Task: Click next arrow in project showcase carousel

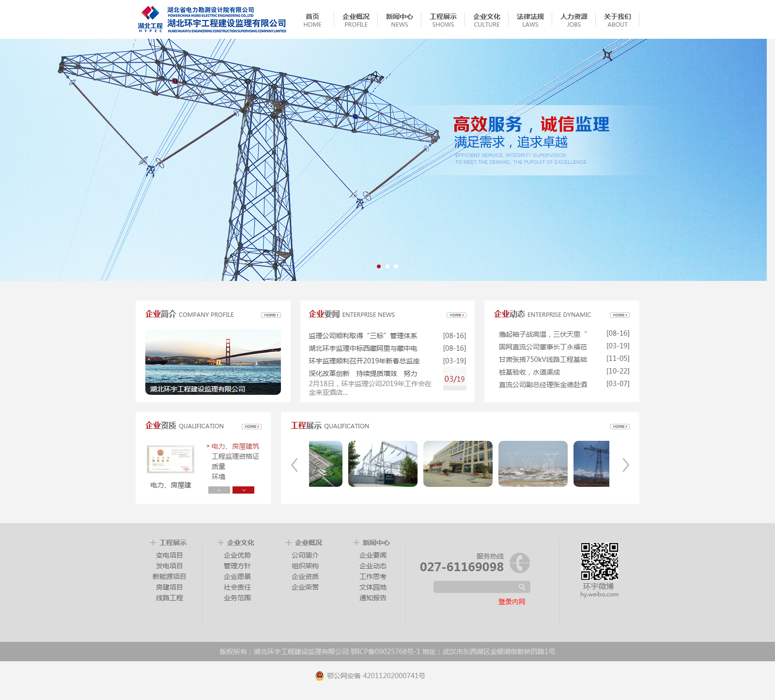Action: [x=625, y=465]
